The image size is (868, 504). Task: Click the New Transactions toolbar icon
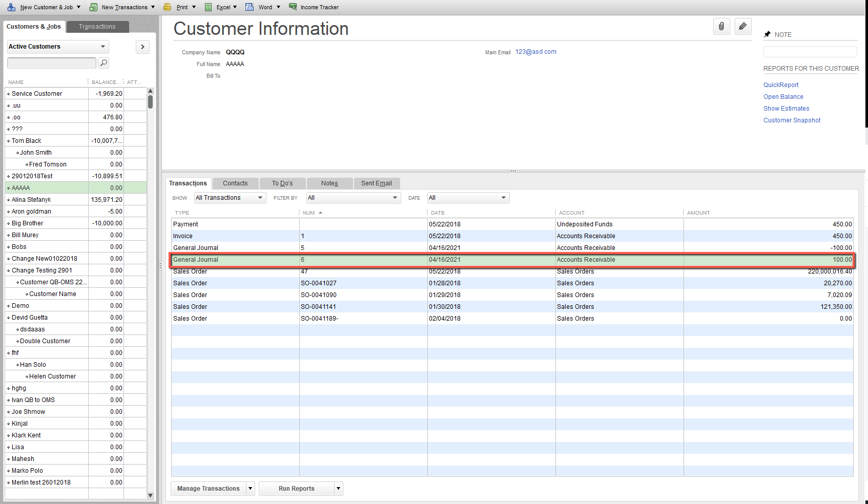(x=93, y=7)
